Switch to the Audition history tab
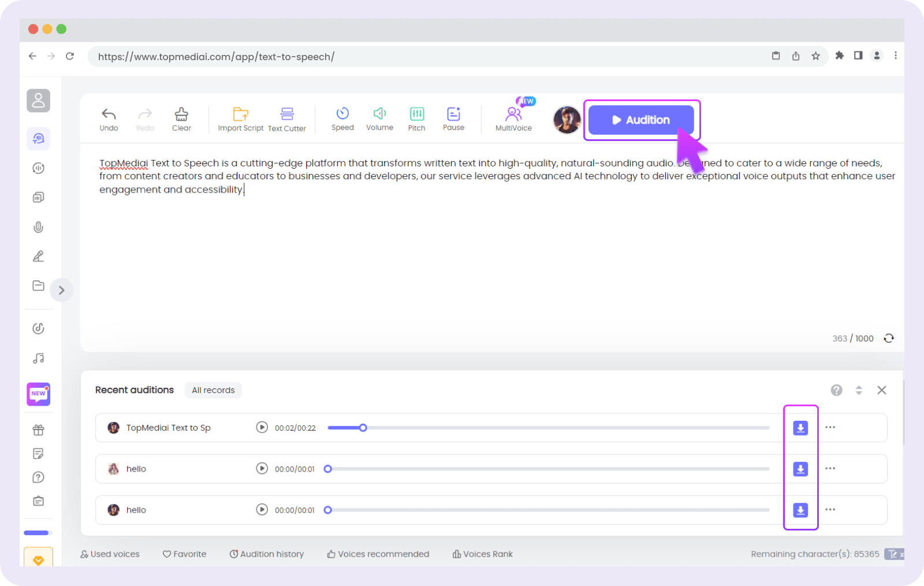The height and width of the screenshot is (586, 924). [x=267, y=554]
